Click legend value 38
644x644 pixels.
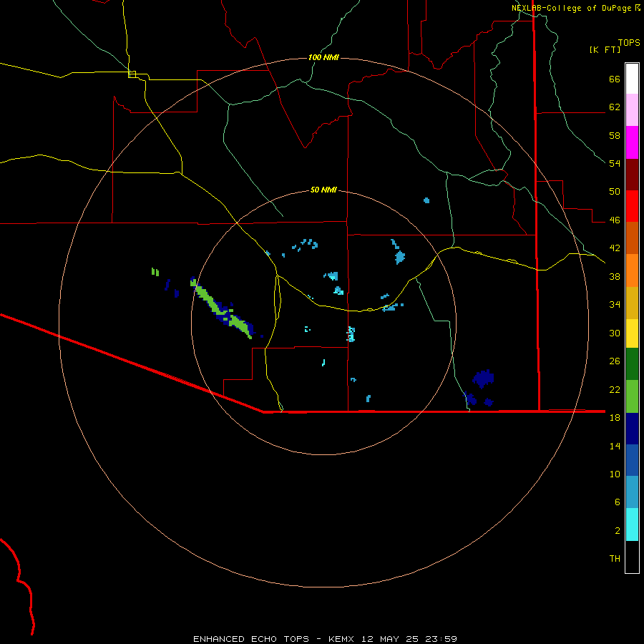(615, 276)
